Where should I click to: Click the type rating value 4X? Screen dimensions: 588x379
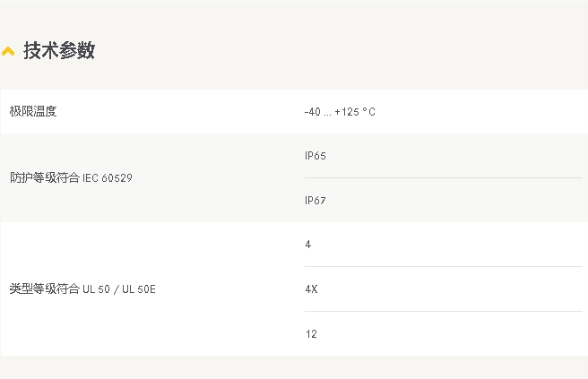point(311,289)
